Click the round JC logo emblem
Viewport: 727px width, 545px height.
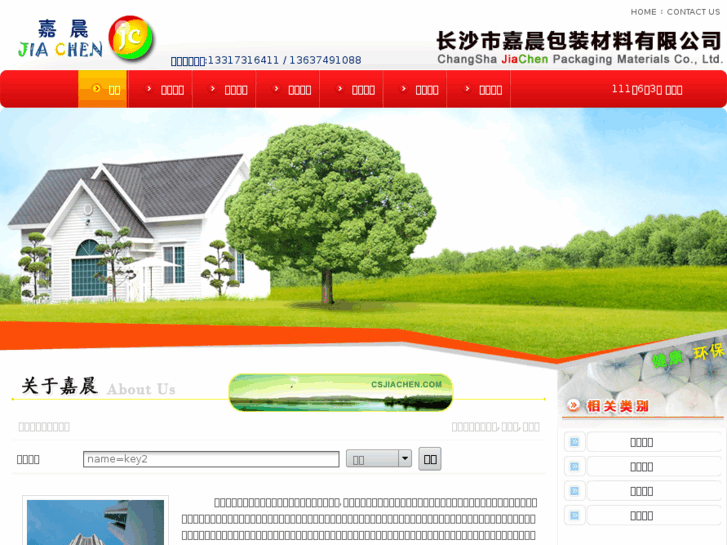131,38
